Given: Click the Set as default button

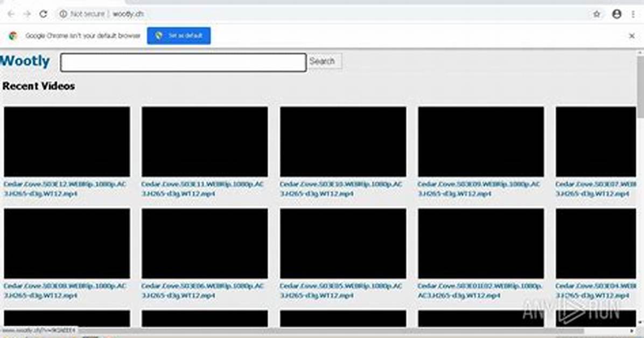Looking at the screenshot, I should tap(179, 36).
